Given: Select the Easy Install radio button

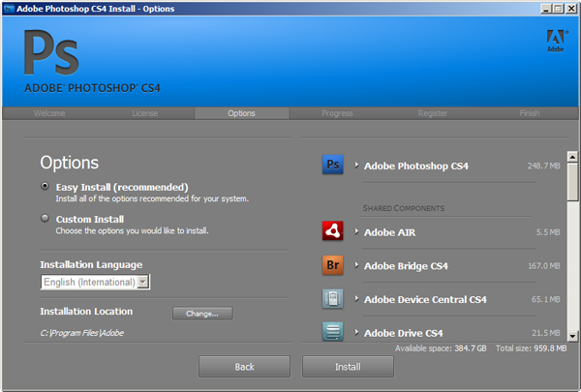Looking at the screenshot, I should [45, 186].
